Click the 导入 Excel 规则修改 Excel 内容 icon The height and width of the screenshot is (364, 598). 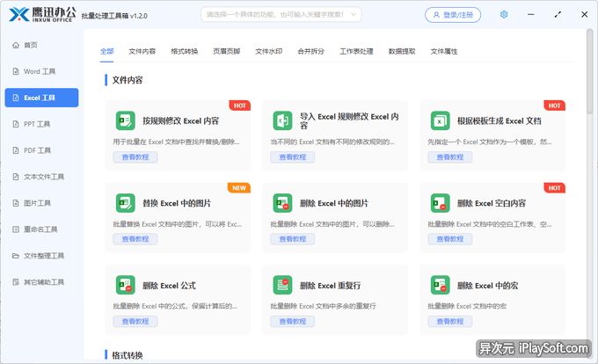pos(282,120)
